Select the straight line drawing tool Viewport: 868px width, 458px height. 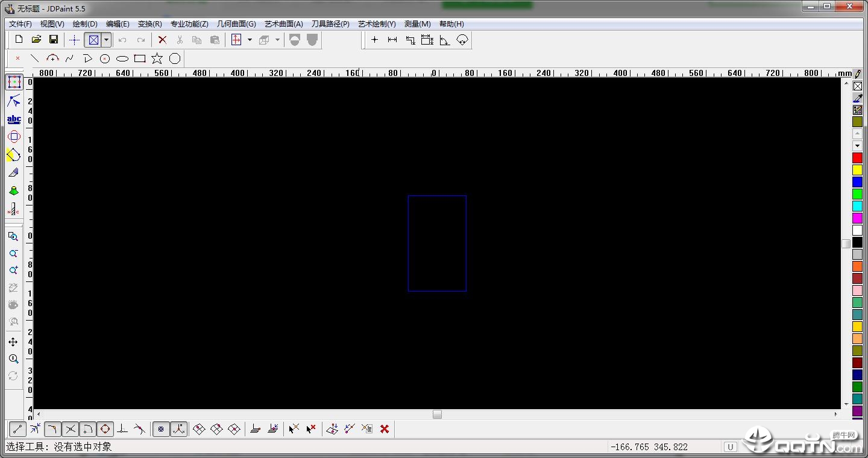(35, 58)
